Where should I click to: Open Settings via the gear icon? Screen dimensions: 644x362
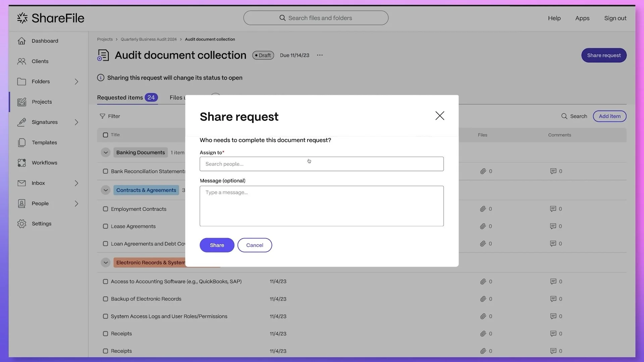(x=21, y=224)
